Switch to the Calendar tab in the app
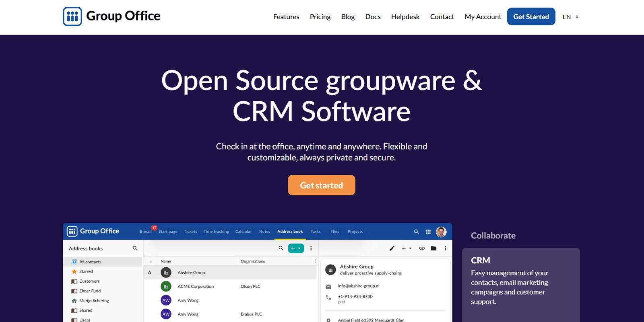The height and width of the screenshot is (322, 644). [244, 232]
